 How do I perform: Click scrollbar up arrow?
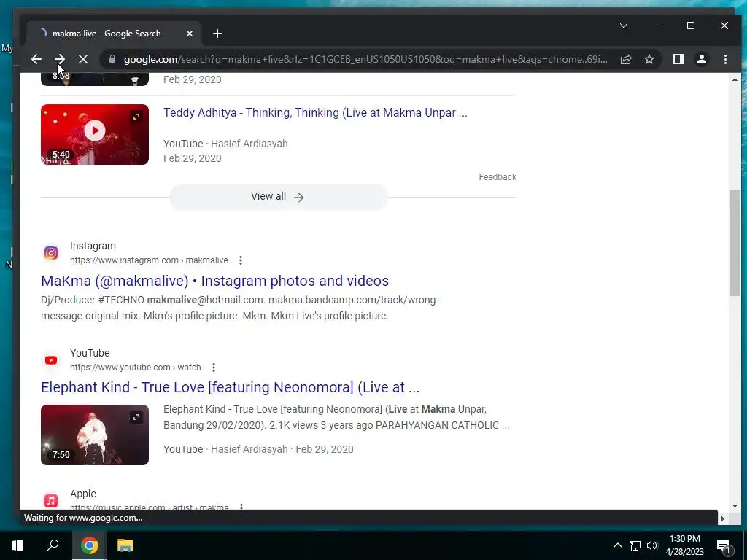pyautogui.click(x=735, y=79)
